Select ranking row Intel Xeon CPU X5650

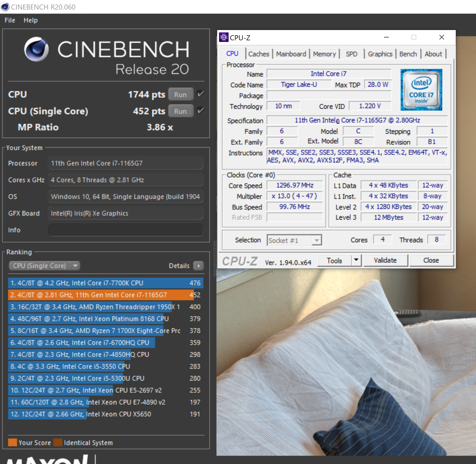click(x=106, y=414)
